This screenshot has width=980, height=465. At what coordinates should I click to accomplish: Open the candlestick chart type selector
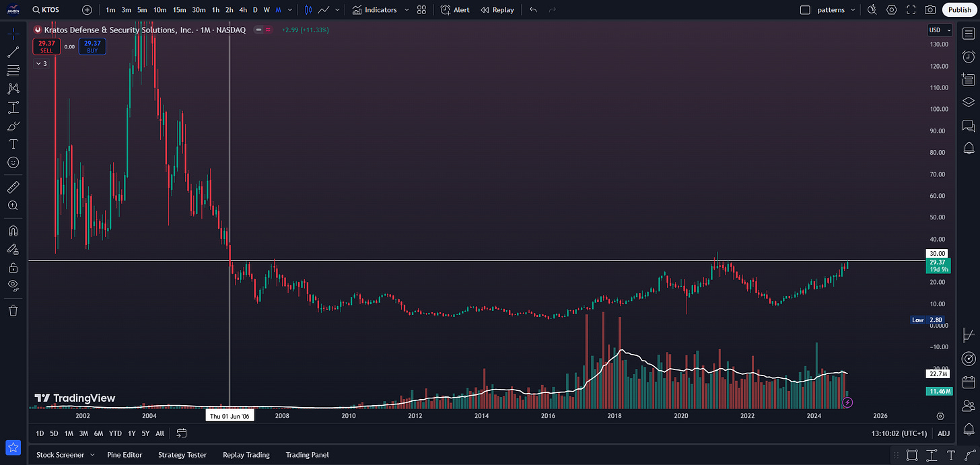tap(308, 10)
